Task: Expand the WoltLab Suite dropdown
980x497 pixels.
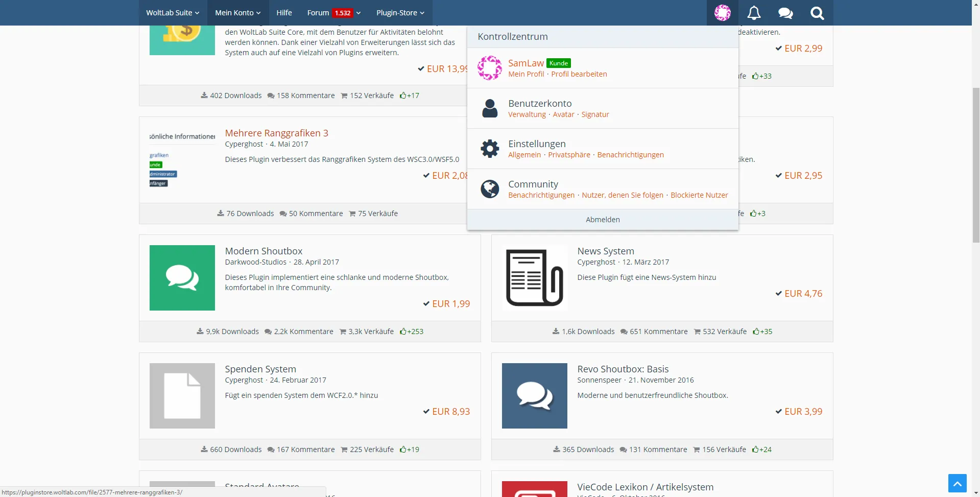Action: tap(173, 13)
